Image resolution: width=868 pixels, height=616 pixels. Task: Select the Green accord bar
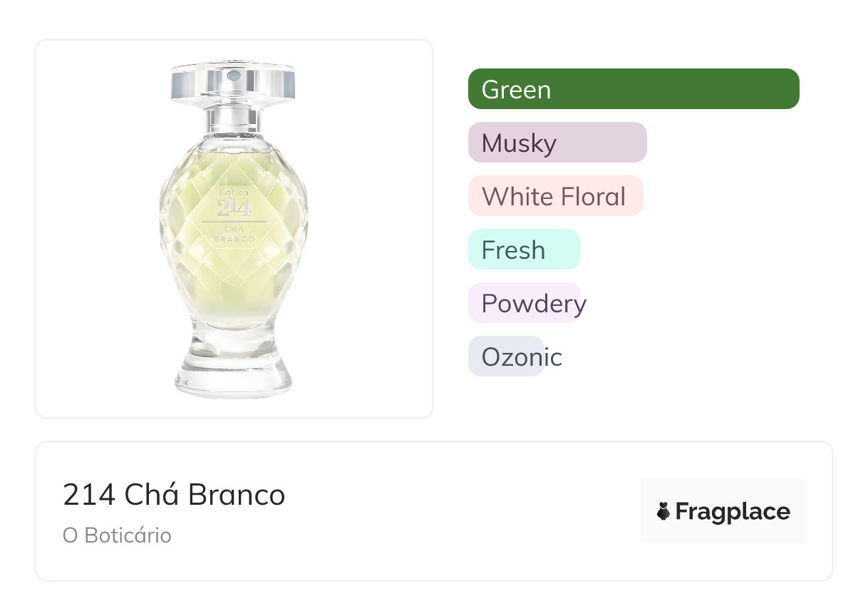[633, 89]
